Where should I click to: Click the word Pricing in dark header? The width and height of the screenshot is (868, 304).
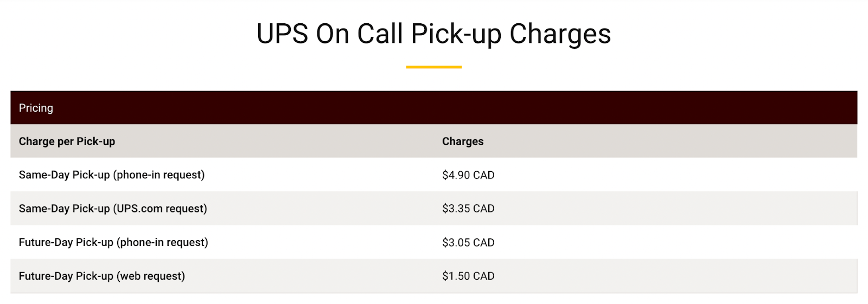pos(36,108)
